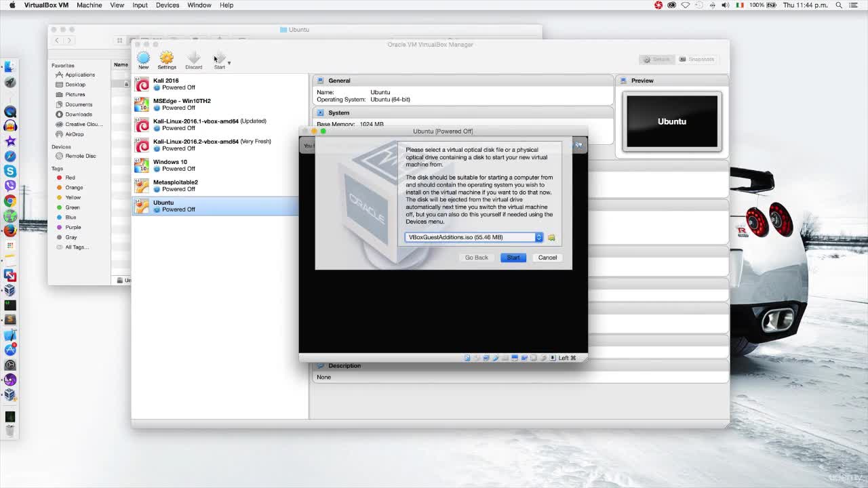Click the hard disk activity status icon
Image resolution: width=868 pixels, height=488 pixels.
coord(467,358)
